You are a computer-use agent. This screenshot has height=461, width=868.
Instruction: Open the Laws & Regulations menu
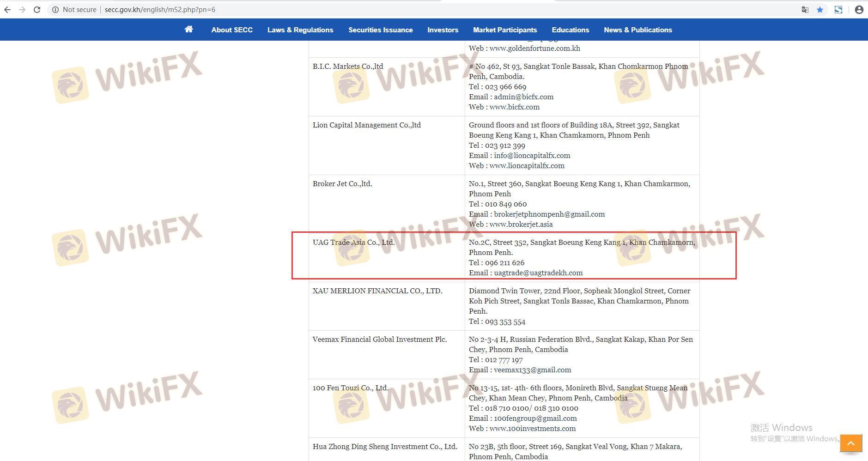(300, 30)
